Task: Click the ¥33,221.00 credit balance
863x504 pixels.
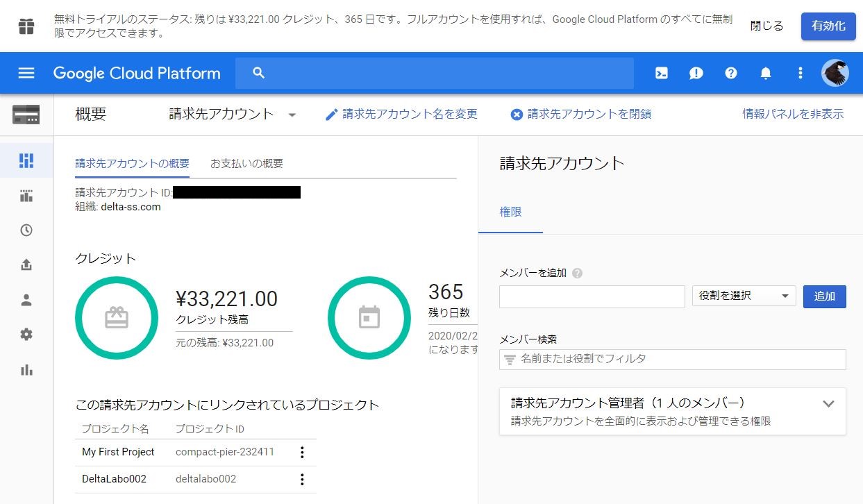Action: 227,299
